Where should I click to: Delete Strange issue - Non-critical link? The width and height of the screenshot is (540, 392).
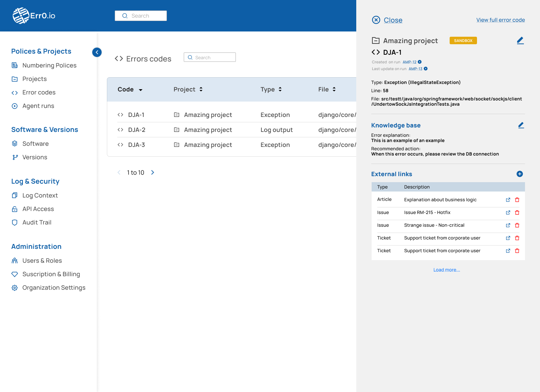(517, 225)
